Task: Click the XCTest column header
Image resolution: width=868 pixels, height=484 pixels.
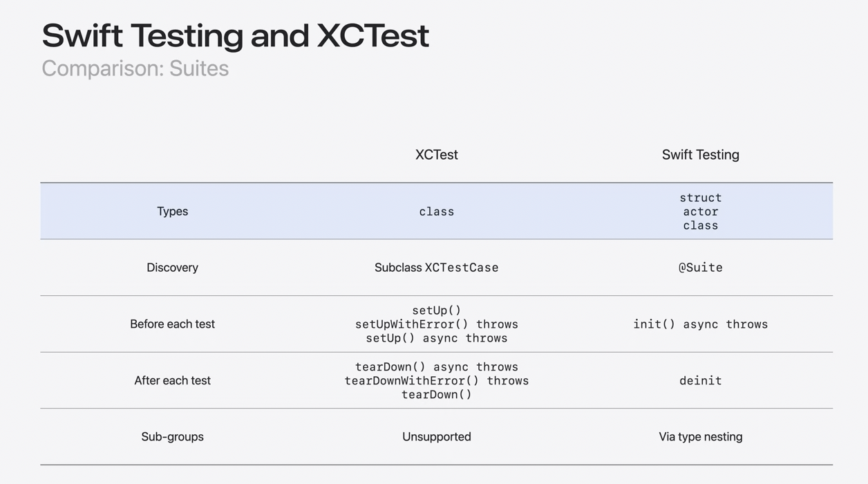Action: coord(436,155)
